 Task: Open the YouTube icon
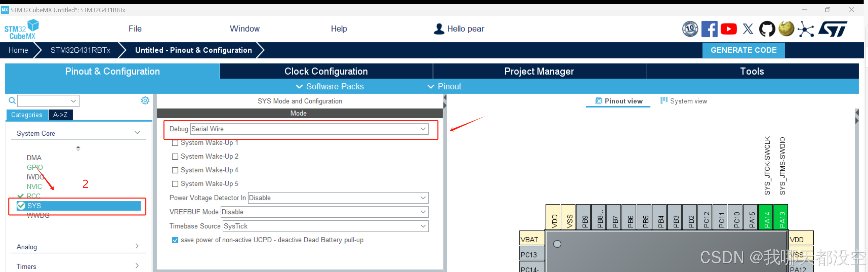729,29
